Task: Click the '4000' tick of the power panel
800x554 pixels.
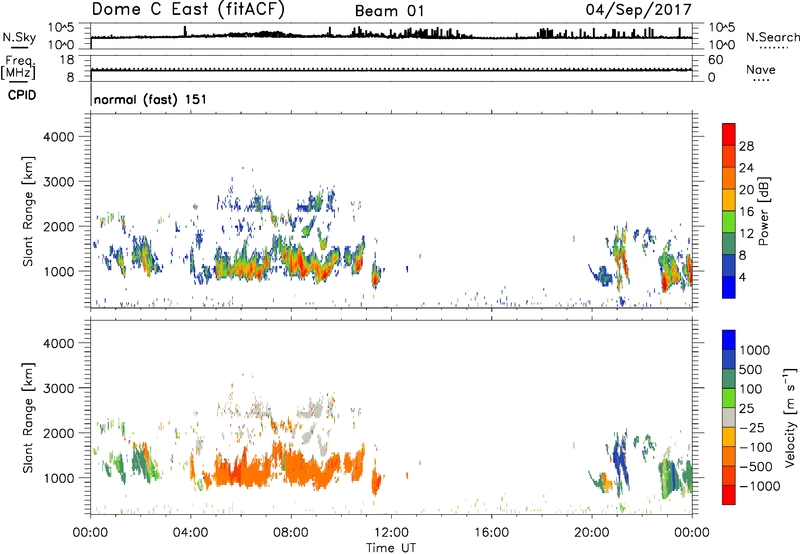Action: pos(58,137)
